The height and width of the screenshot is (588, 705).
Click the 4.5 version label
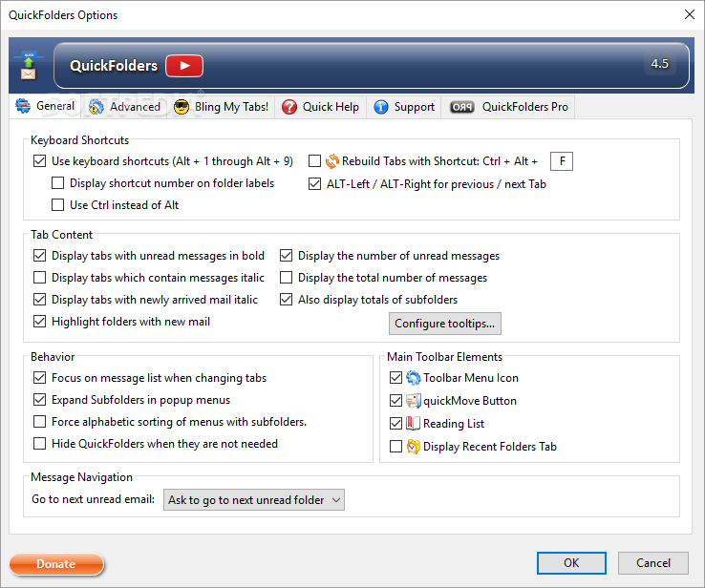click(659, 64)
